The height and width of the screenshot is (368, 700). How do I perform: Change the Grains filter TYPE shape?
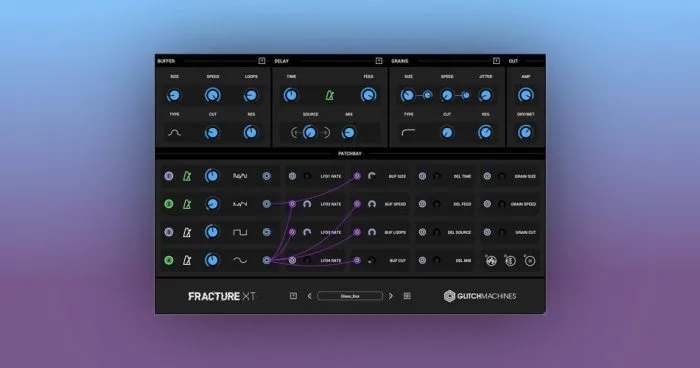click(408, 133)
